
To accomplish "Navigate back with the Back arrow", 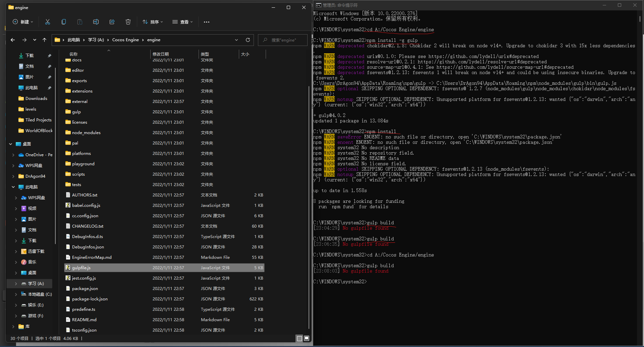I will [x=13, y=40].
